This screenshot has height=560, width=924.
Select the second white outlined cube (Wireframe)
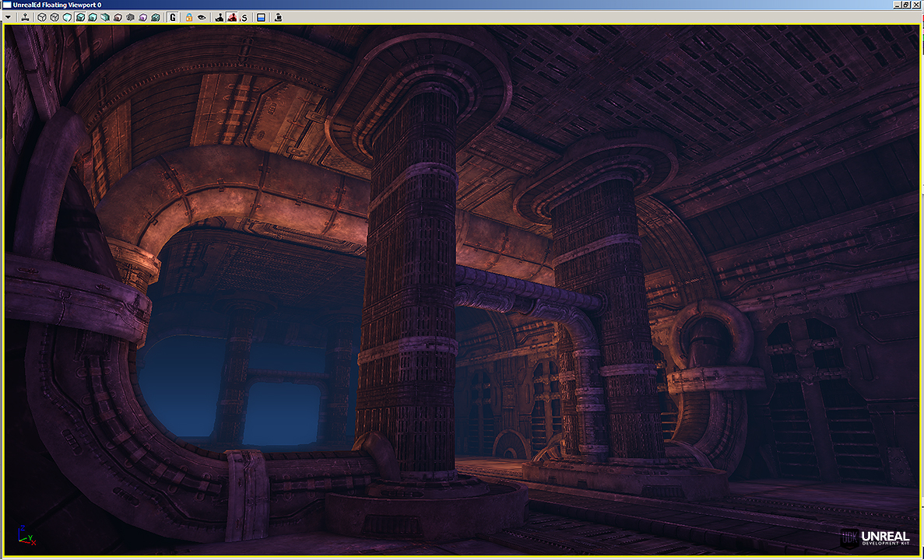54,18
